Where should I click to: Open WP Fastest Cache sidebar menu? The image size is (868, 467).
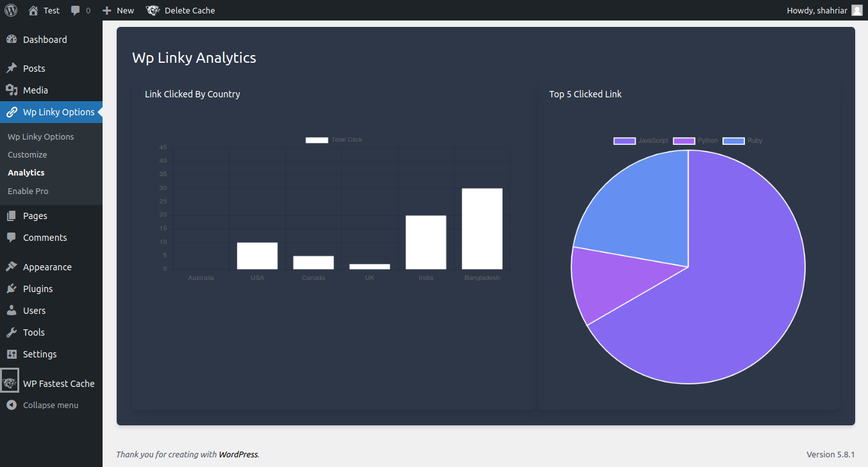point(51,384)
